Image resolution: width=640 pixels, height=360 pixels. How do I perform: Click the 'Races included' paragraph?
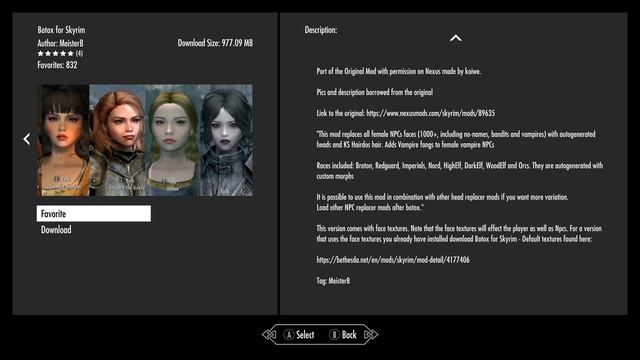[x=460, y=171]
